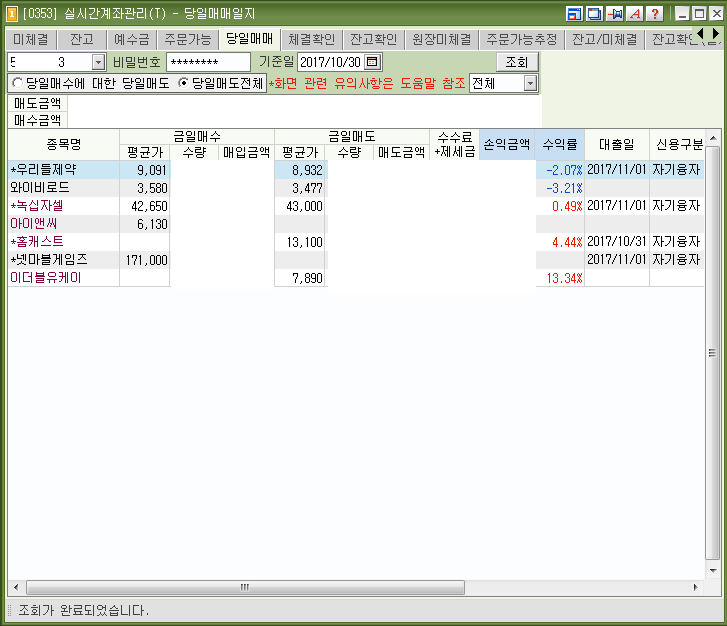The width and height of the screenshot is (727, 626).
Task: Click the horizontal scrollbar thumb
Action: tap(245, 588)
